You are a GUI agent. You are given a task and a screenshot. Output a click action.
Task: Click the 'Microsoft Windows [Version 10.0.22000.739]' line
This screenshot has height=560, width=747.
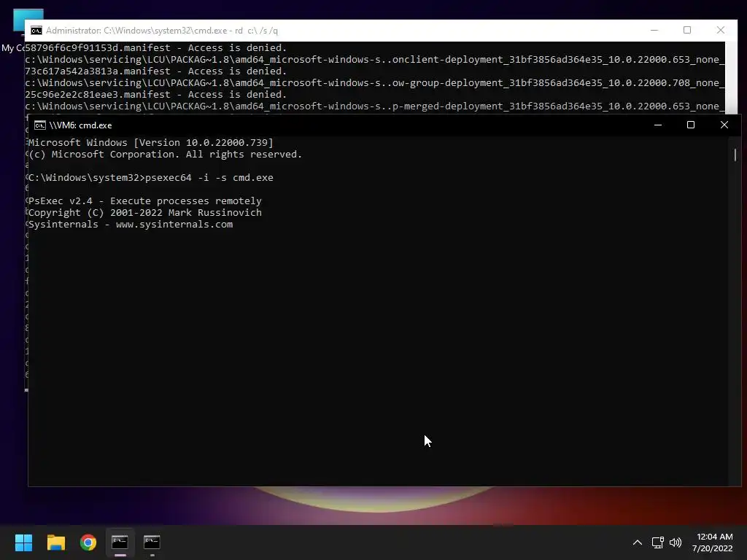point(151,142)
